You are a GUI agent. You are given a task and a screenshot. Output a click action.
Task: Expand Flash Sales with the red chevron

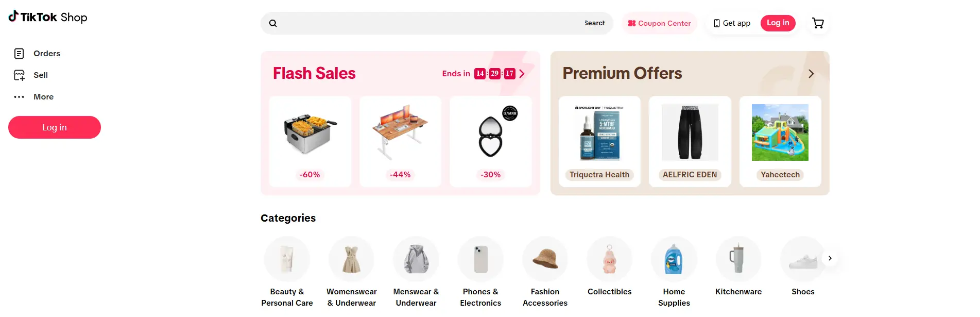(x=522, y=74)
